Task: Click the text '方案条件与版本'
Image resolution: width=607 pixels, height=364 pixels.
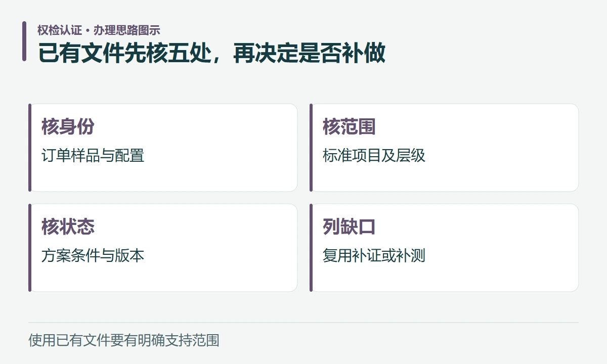Action: pos(93,255)
